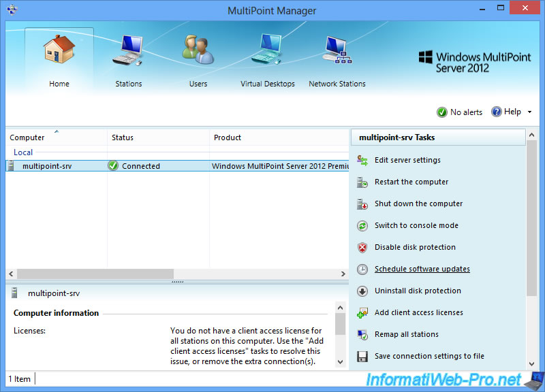Image resolution: width=545 pixels, height=392 pixels.
Task: Click the computer information scrollbar thumb
Action: 340,324
